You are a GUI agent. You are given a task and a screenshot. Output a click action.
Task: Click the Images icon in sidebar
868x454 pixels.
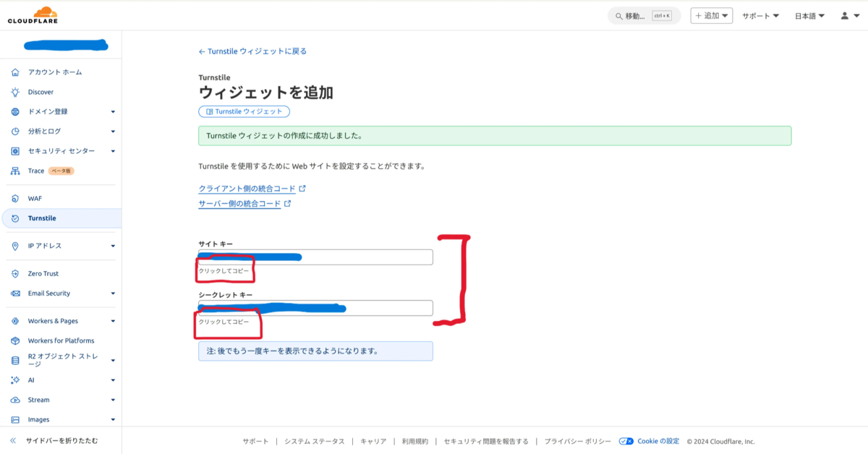15,419
